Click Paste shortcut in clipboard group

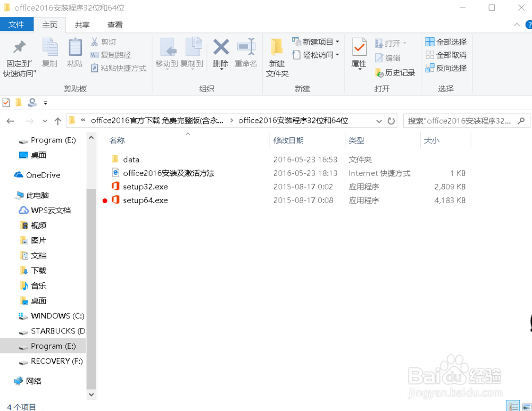(x=119, y=68)
